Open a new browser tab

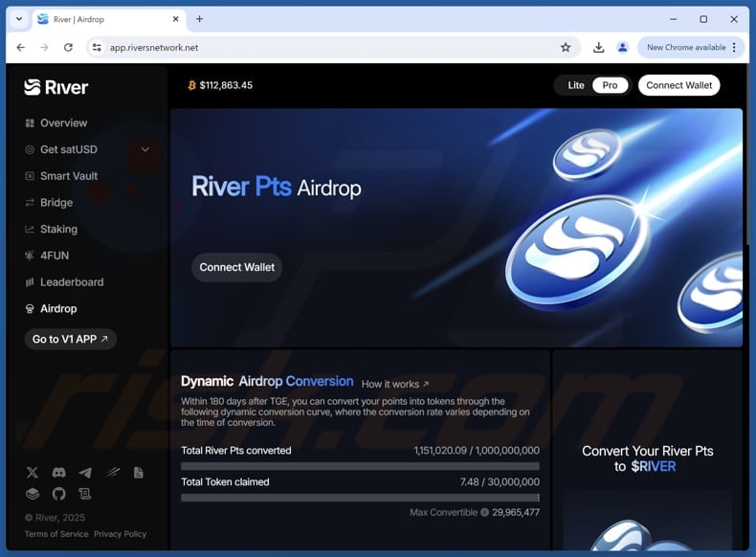[x=199, y=19]
